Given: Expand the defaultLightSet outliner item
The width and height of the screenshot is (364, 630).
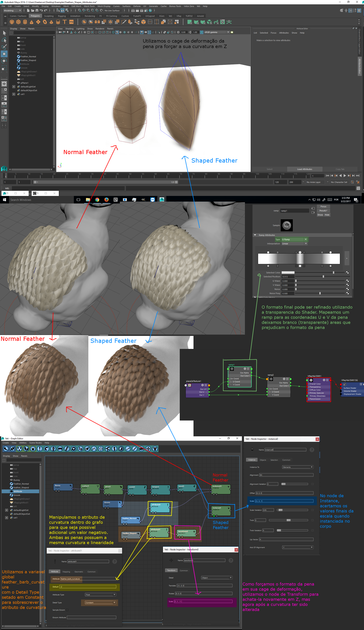Looking at the screenshot, I should (x=14, y=87).
